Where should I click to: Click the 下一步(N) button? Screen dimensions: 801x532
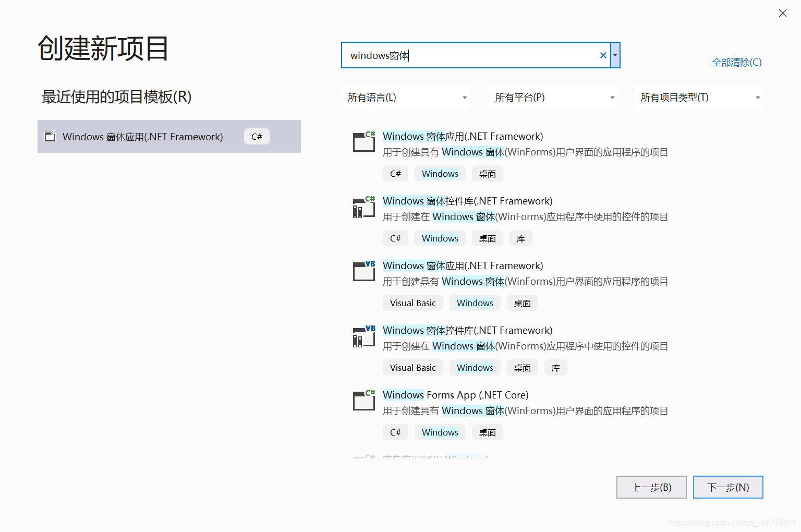pyautogui.click(x=728, y=487)
